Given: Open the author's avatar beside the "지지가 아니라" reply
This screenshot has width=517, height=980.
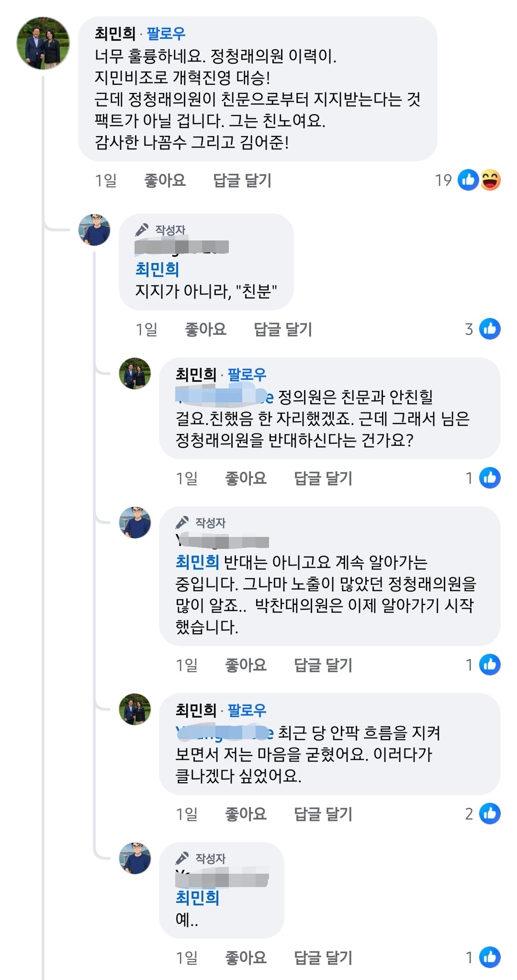Looking at the screenshot, I should (x=94, y=230).
